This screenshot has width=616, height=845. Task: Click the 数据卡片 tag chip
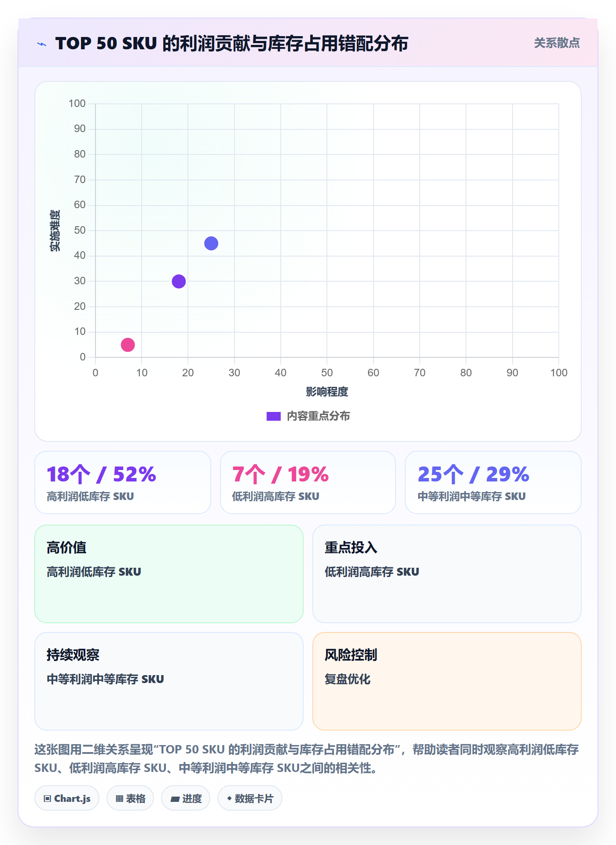click(x=250, y=798)
